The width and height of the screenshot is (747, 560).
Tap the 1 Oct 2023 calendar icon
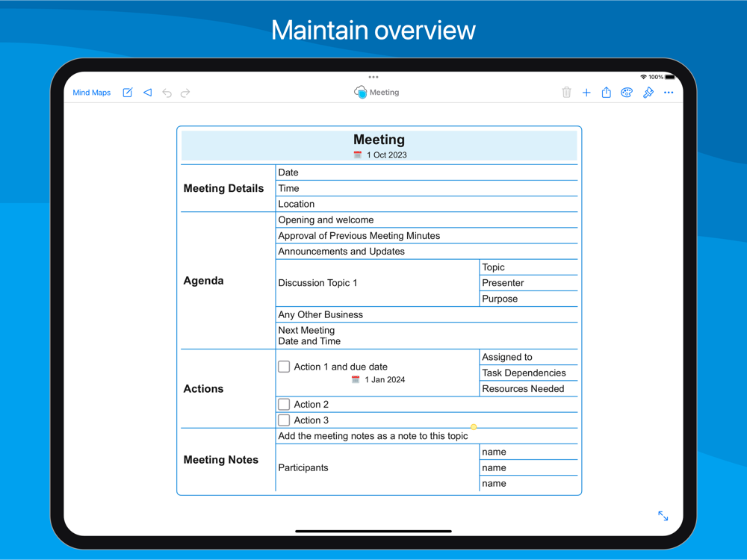[x=358, y=155]
